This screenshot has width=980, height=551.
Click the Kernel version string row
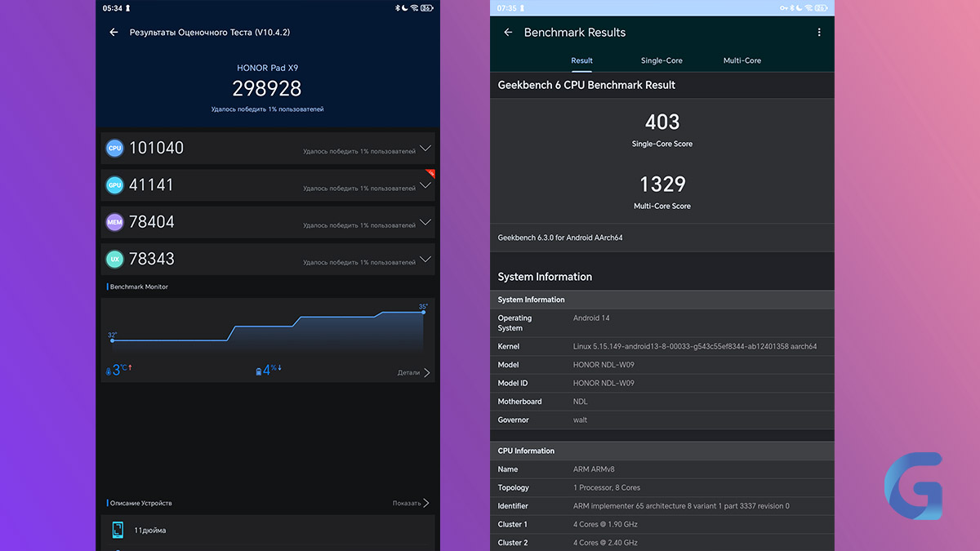tap(662, 347)
